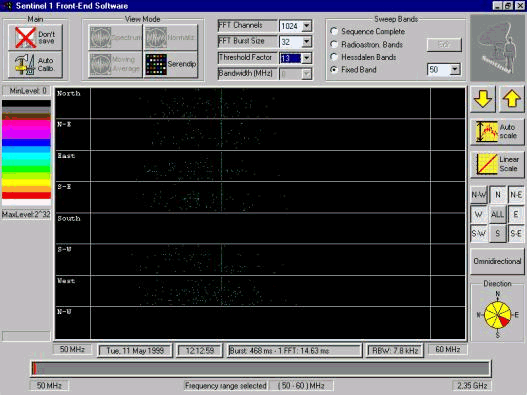Activate Auto scale
527x395 pixels.
click(497, 131)
